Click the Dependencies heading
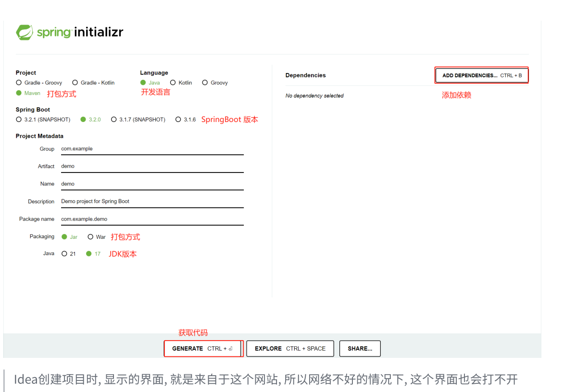This screenshot has height=392, width=563. click(306, 75)
